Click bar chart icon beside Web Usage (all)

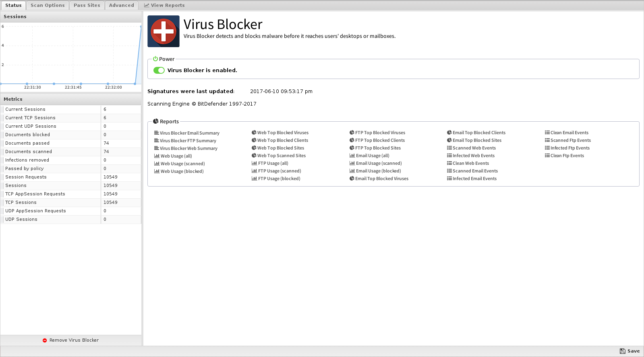(x=157, y=156)
